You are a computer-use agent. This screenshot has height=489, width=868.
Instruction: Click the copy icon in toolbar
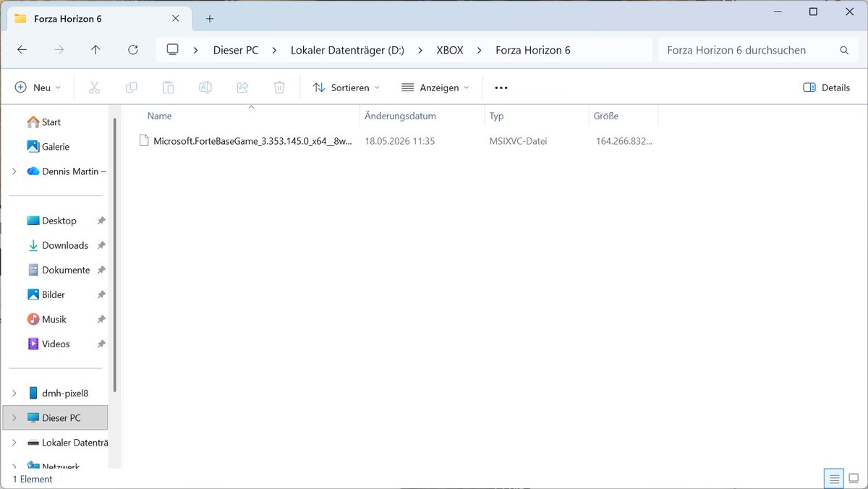point(131,88)
